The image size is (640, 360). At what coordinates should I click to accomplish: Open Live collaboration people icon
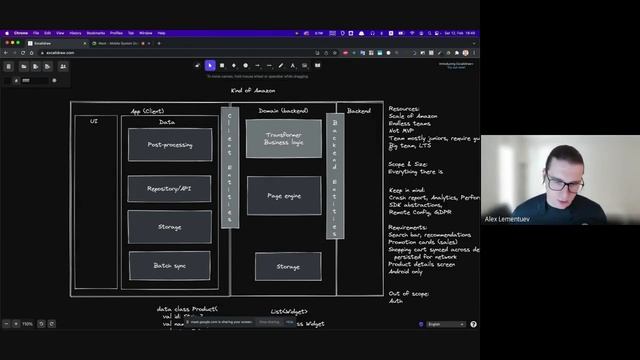pyautogui.click(x=63, y=67)
